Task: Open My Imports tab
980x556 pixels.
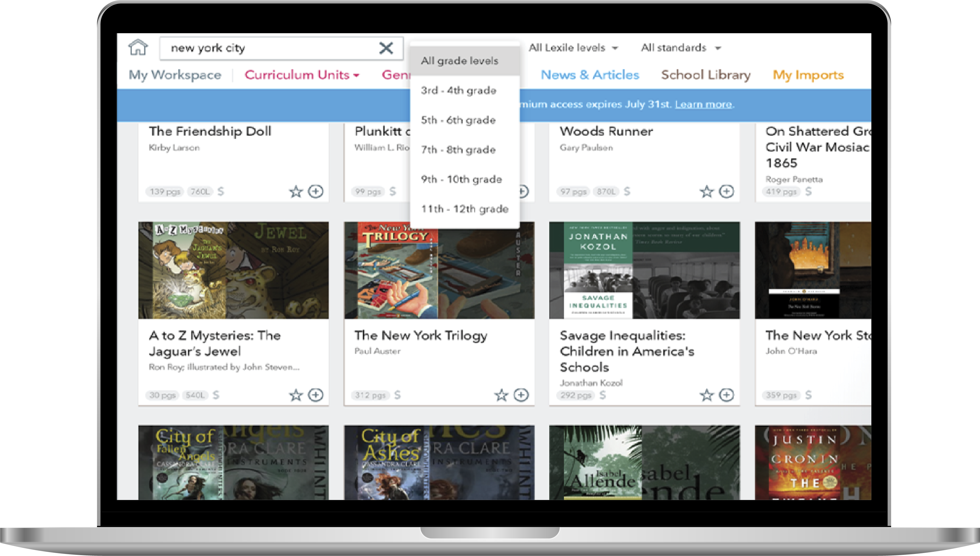Action: 808,75
